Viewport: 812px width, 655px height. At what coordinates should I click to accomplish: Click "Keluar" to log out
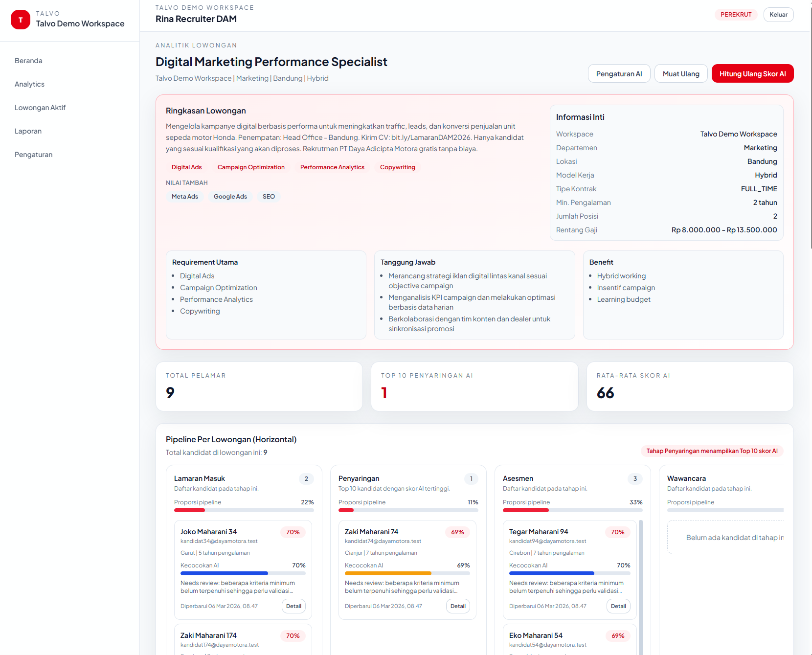point(778,14)
